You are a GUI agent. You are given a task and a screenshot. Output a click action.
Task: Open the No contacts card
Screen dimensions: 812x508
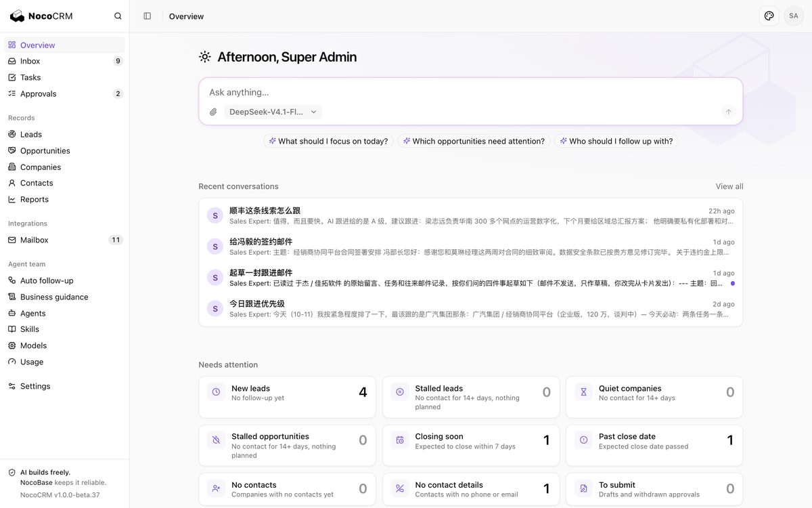click(287, 489)
